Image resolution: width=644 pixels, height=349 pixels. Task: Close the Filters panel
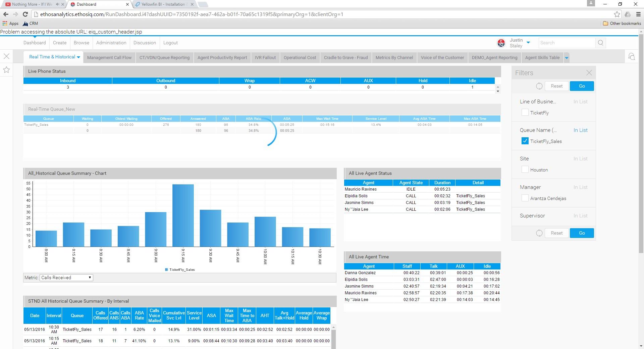pos(589,73)
